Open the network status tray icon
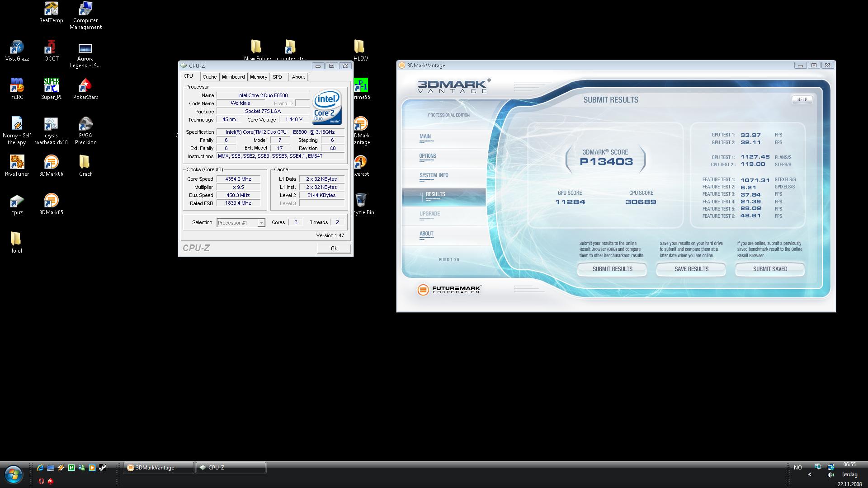Screen dimensions: 868x488 (x=830, y=467)
